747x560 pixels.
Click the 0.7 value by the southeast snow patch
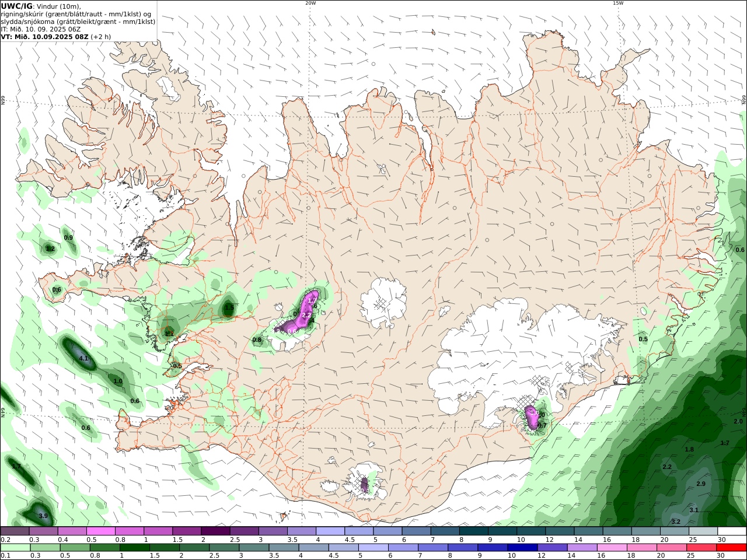pos(542,425)
